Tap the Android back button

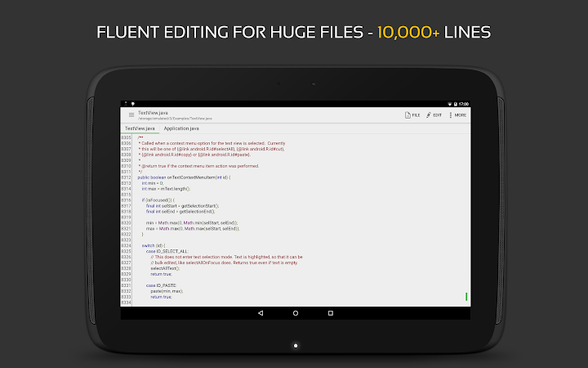tap(261, 312)
